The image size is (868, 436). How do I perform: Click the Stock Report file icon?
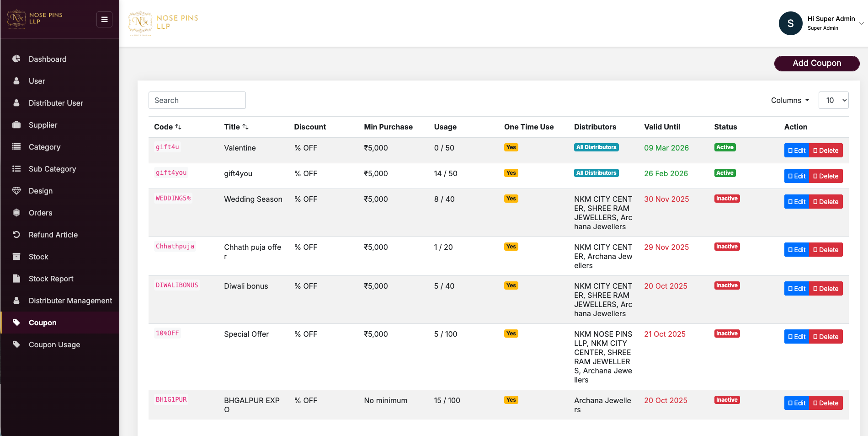click(16, 279)
